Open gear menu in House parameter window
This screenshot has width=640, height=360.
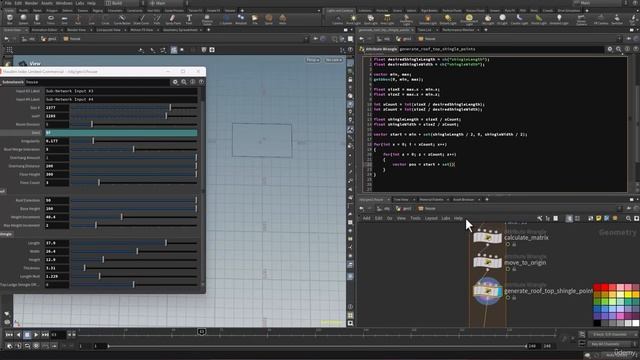[175, 82]
